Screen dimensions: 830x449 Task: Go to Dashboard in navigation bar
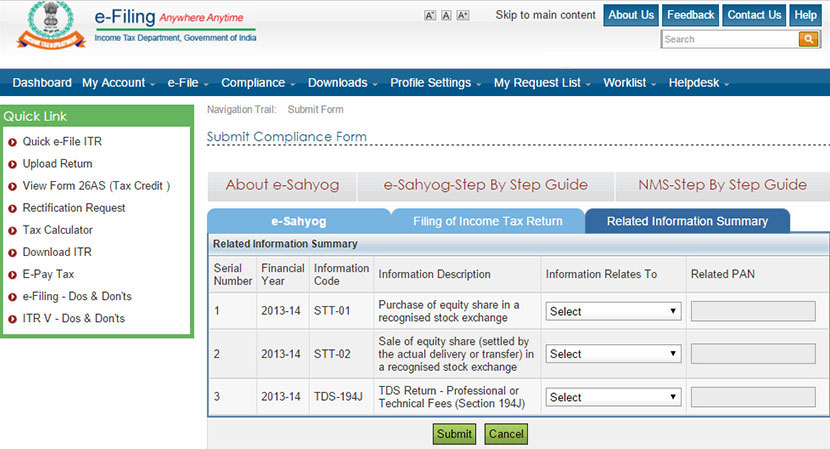(x=42, y=83)
